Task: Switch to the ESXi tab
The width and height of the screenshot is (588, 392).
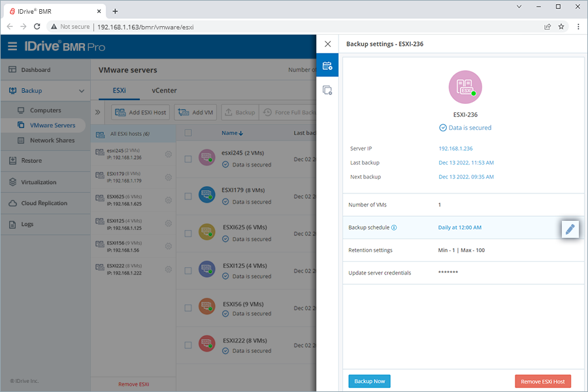Action: tap(120, 90)
